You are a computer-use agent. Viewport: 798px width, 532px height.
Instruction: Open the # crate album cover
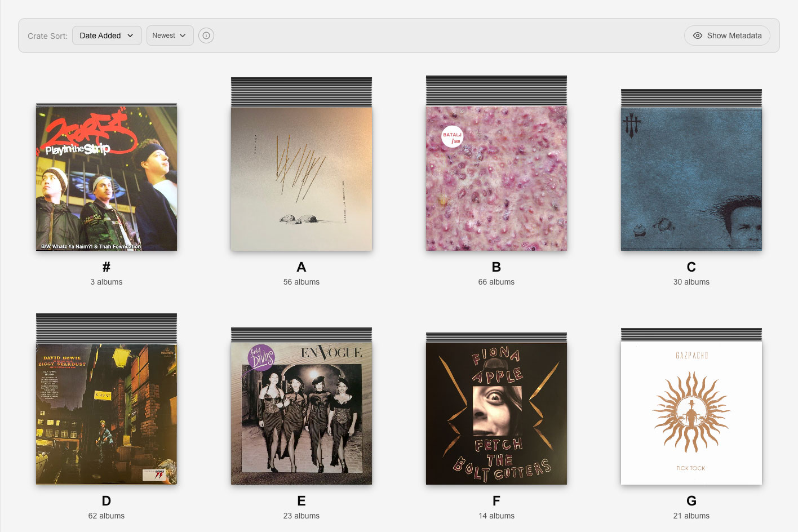click(107, 178)
